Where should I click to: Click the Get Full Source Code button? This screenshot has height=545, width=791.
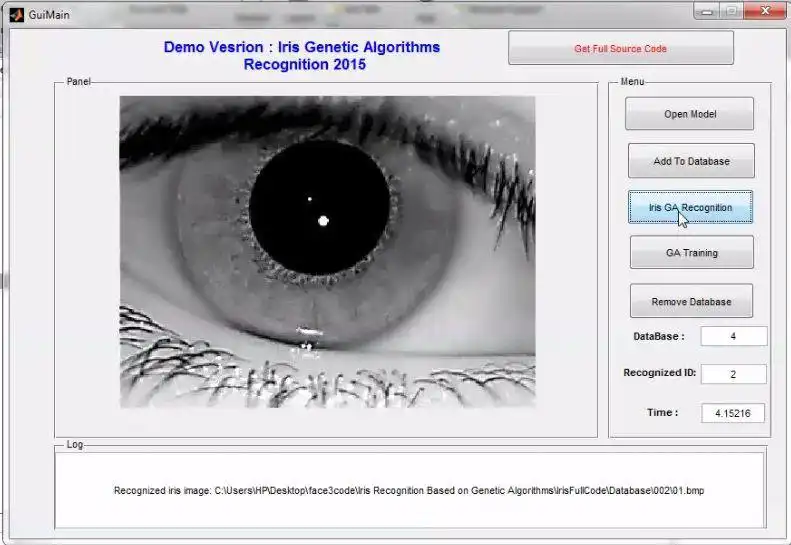621,48
